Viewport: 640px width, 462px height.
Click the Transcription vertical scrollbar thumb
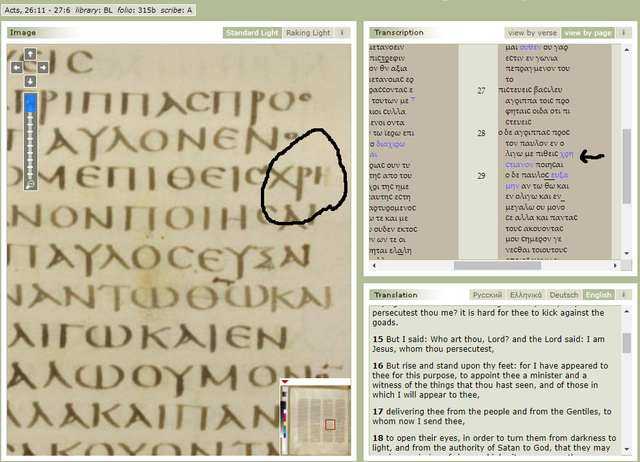627,166
